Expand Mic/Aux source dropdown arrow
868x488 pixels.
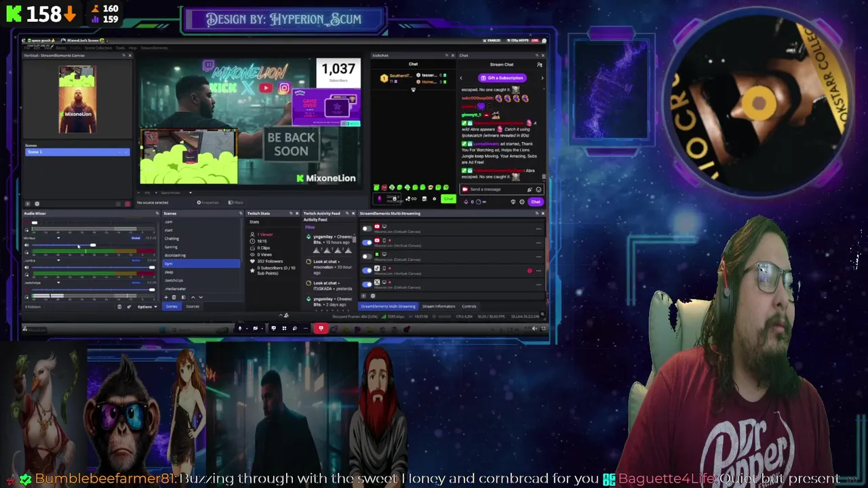[x=58, y=238]
